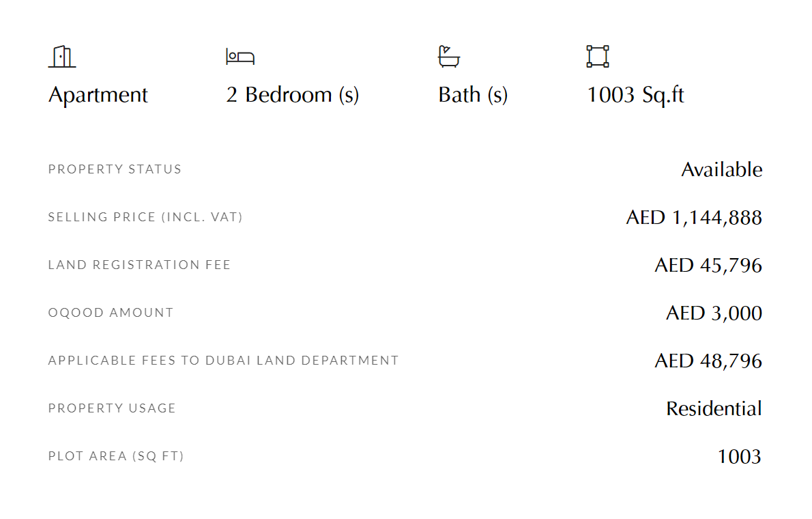
Task: Select the AED 1,144,888 price value
Action: tap(694, 218)
